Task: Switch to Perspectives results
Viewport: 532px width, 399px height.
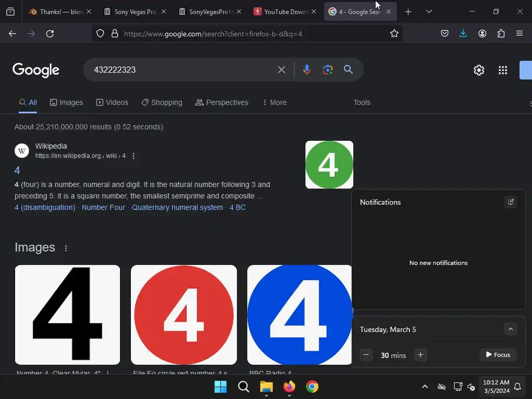Action: (222, 102)
